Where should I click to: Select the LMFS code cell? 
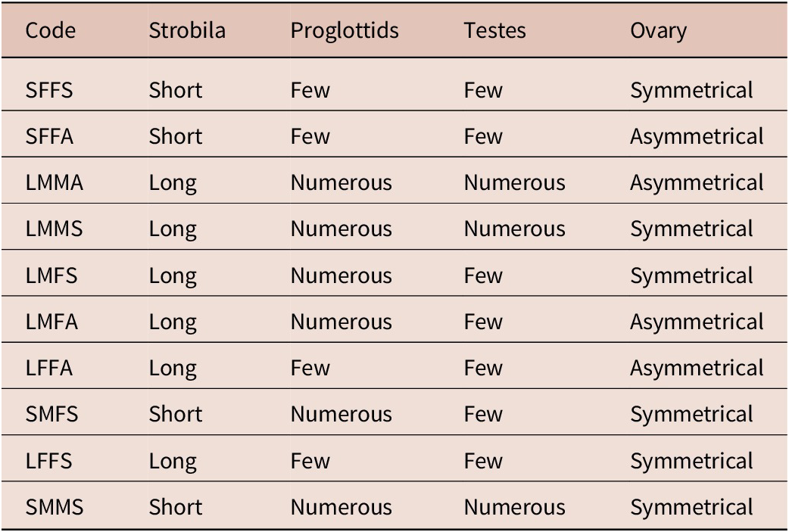click(x=51, y=275)
